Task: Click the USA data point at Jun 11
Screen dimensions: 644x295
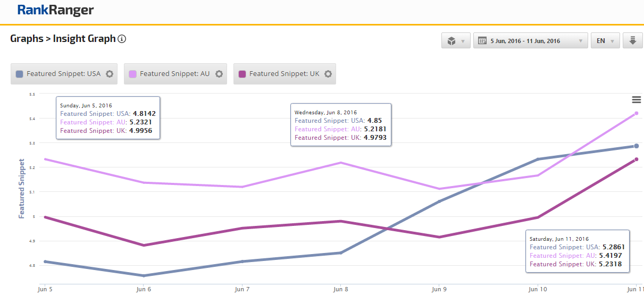Action: [636, 146]
